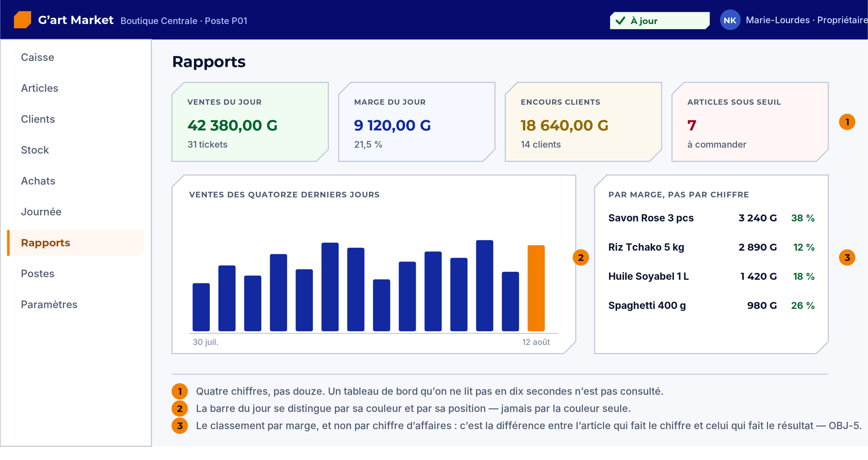Click the green checkmark in the À jour badge
This screenshot has width=868, height=460.
click(x=620, y=21)
